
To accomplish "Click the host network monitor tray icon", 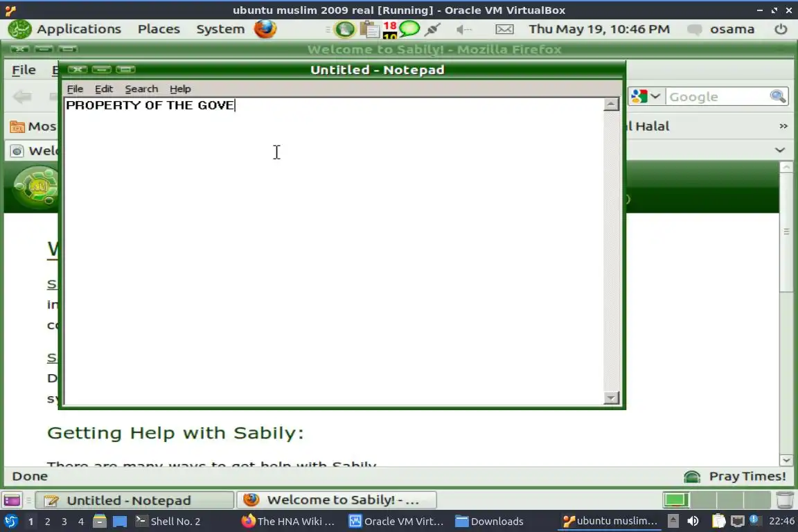I will 737,521.
